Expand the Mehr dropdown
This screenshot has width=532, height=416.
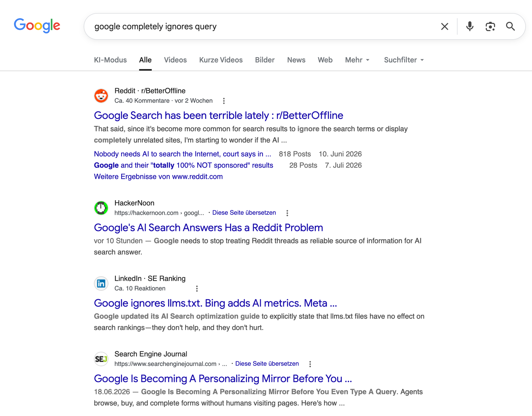pos(357,60)
